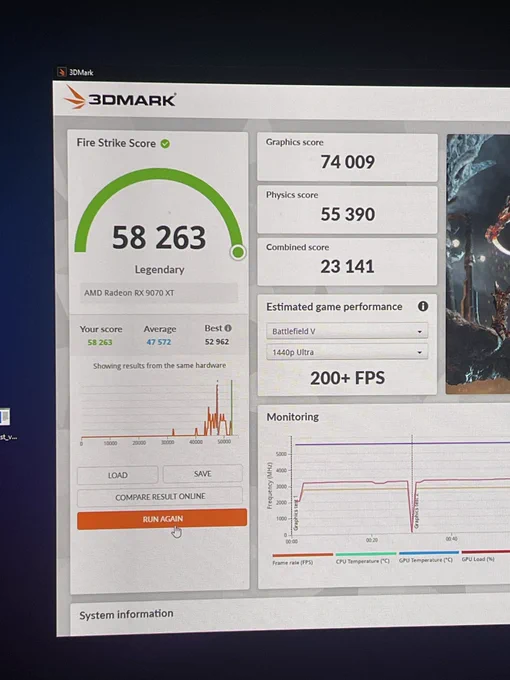Click the Physics score value 55 390

(348, 214)
